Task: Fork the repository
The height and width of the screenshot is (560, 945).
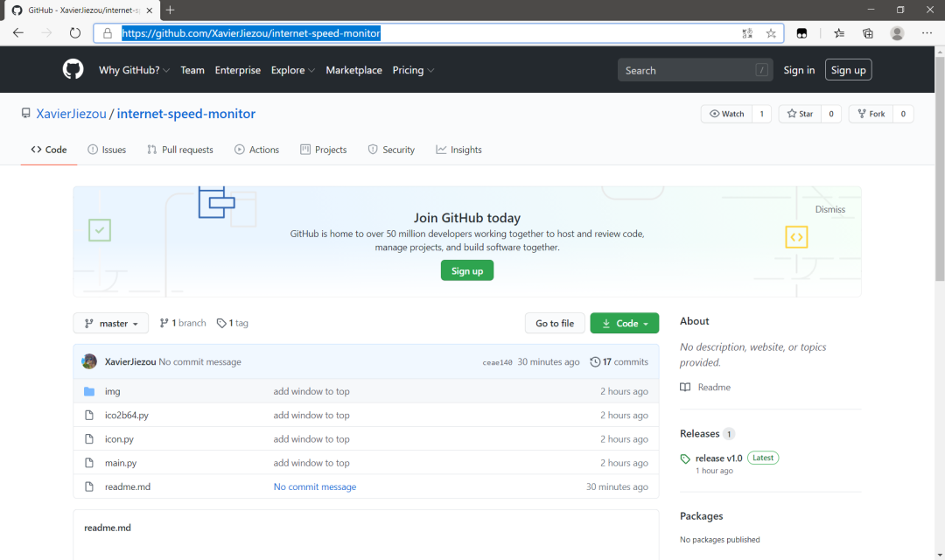Action: pos(871,114)
